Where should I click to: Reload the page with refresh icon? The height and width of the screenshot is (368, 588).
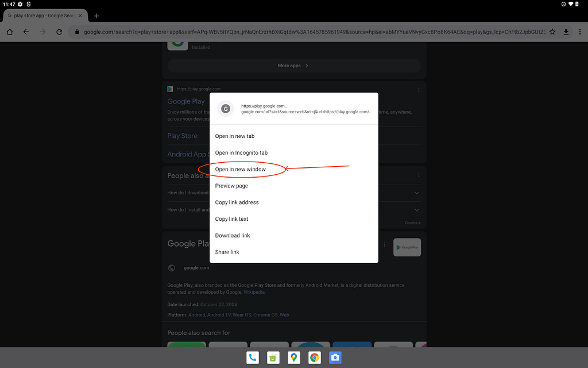(x=59, y=32)
